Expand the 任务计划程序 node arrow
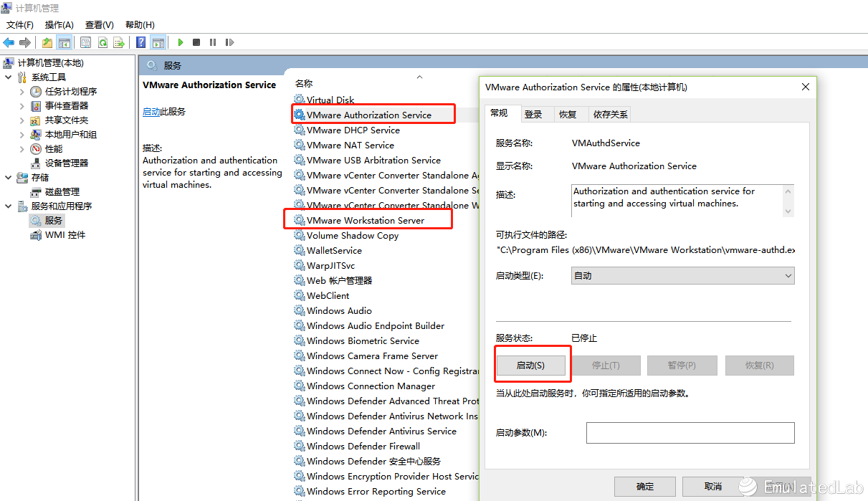This screenshot has width=868, height=501. tap(22, 92)
